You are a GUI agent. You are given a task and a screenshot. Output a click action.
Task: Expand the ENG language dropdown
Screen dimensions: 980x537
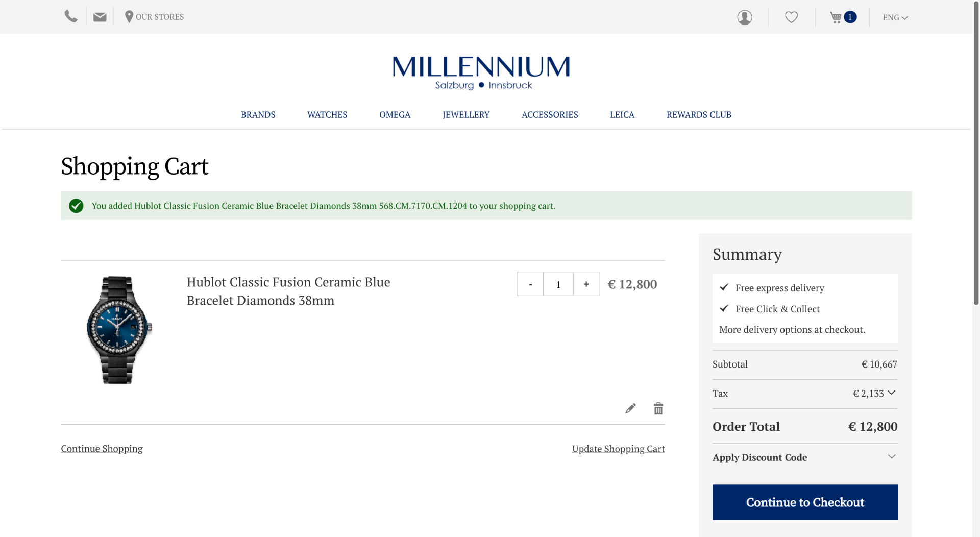(x=895, y=17)
